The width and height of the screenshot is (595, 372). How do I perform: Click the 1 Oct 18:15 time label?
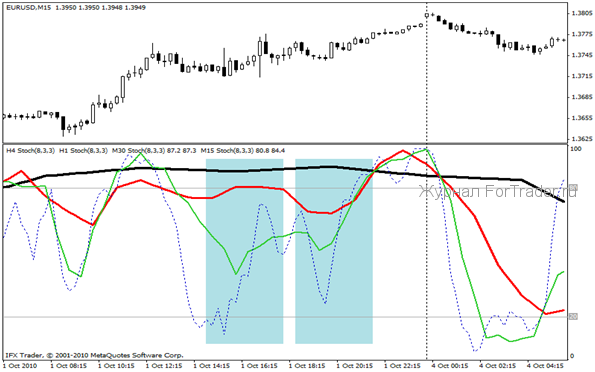coord(307,366)
